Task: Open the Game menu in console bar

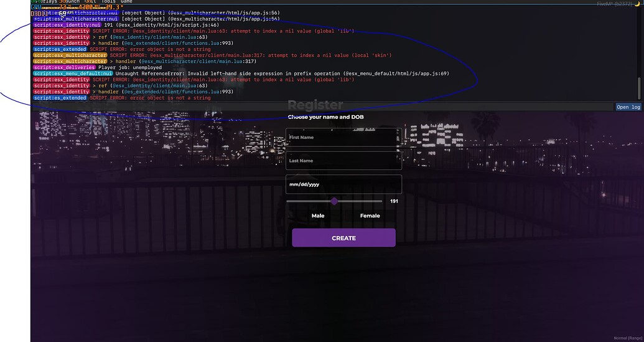Action: [126, 2]
